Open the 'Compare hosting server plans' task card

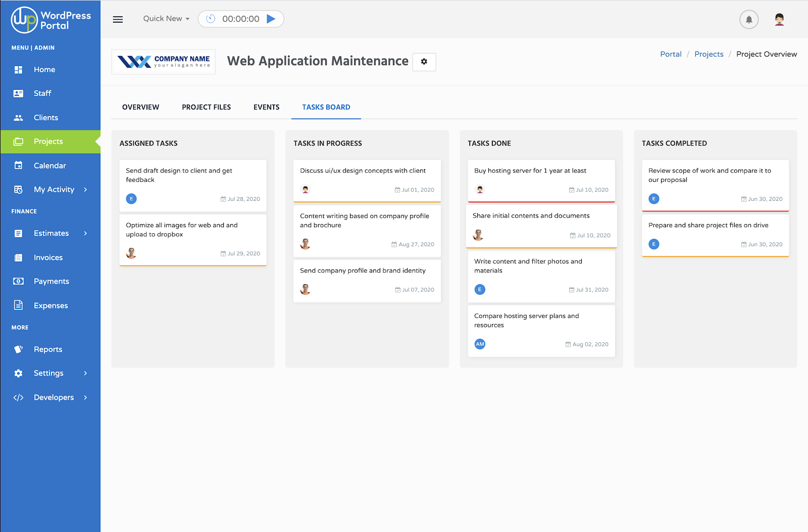(x=541, y=330)
